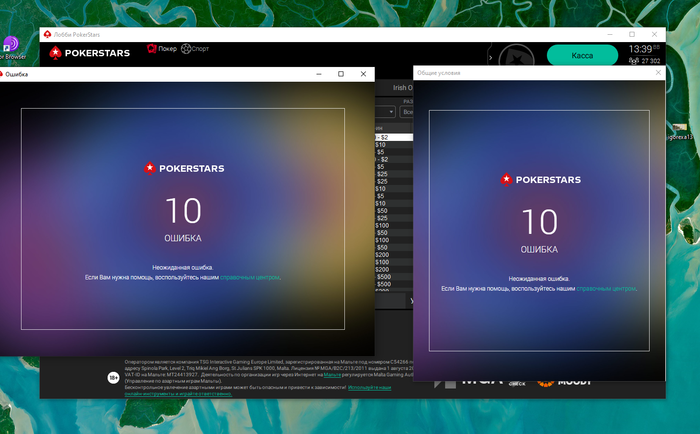Click the PokerStars logo in the Ошибка window
Viewport: 700px width, 434px height.
(x=184, y=168)
